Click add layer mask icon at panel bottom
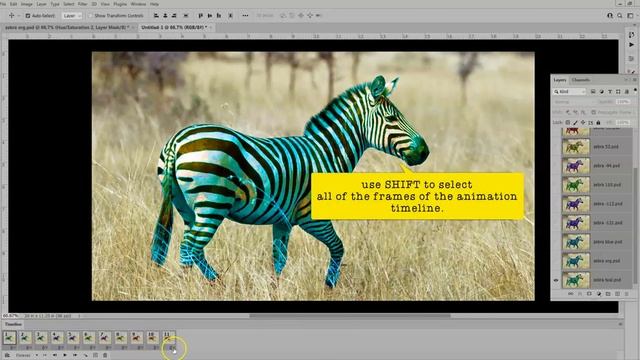640x360 pixels. click(589, 293)
